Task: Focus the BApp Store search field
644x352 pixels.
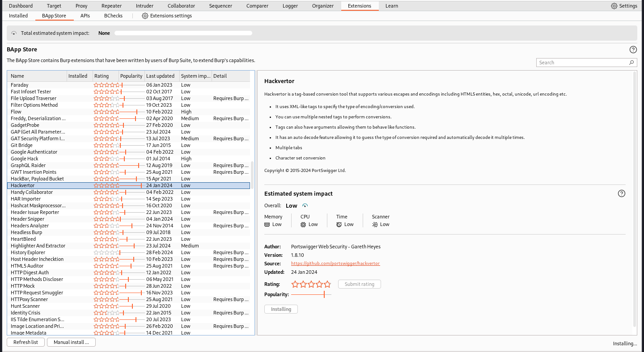Action: tap(586, 63)
